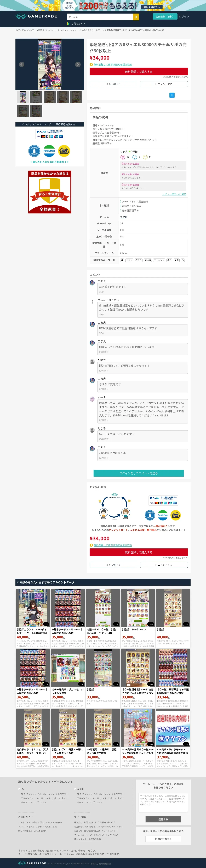Select the 完凸 keyword tag
This screenshot has width=206, height=868.
169,260
